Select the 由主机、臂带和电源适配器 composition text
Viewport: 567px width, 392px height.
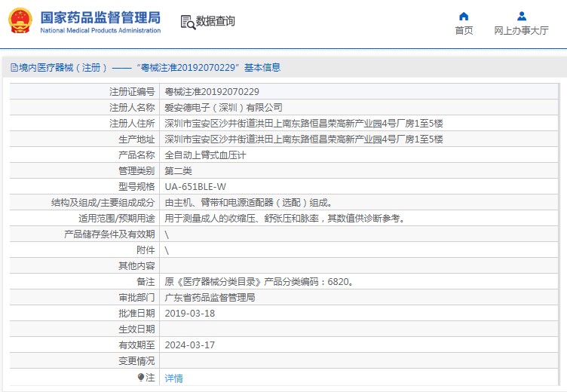249,203
